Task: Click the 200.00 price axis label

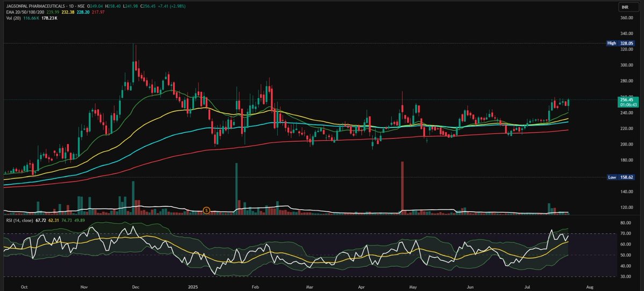Action: coord(626,144)
